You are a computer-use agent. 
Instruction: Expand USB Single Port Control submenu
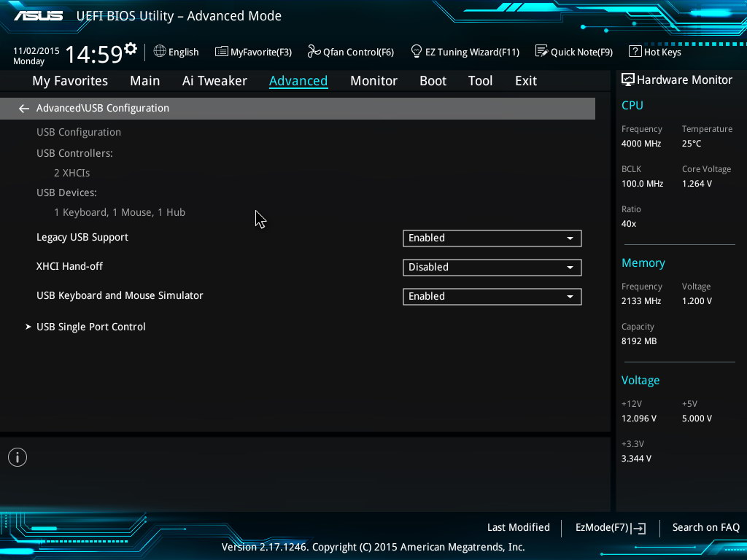(90, 327)
